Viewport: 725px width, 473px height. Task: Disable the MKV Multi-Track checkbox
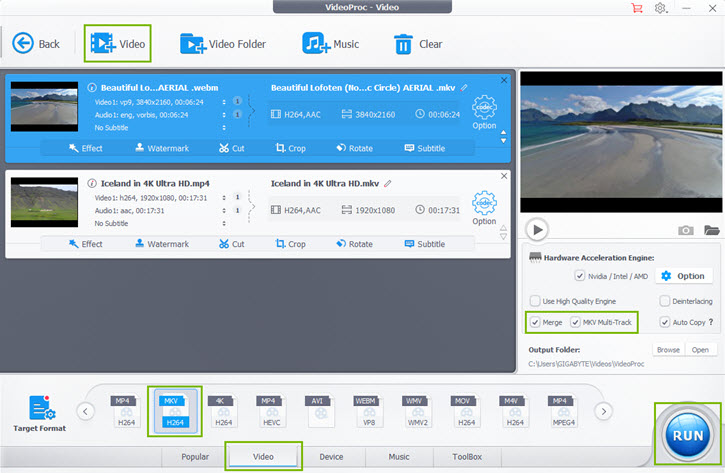pos(576,323)
